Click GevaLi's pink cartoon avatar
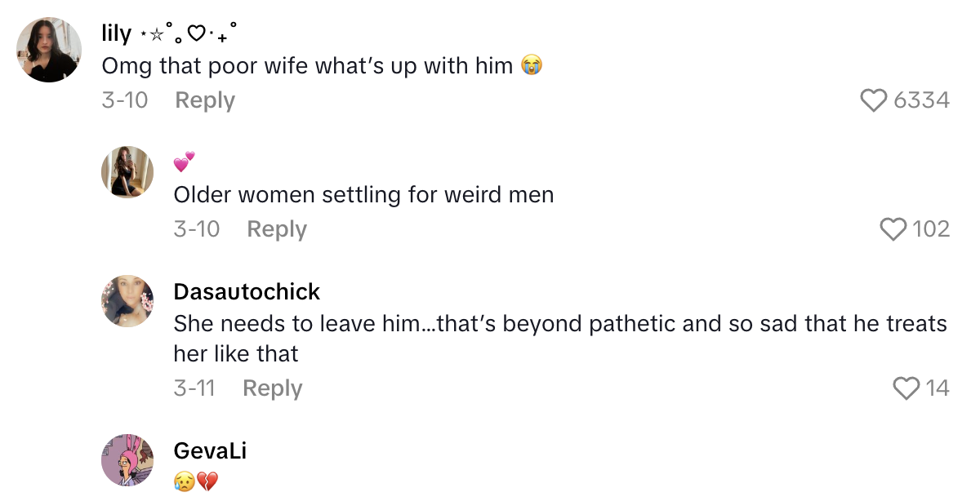 click(127, 459)
